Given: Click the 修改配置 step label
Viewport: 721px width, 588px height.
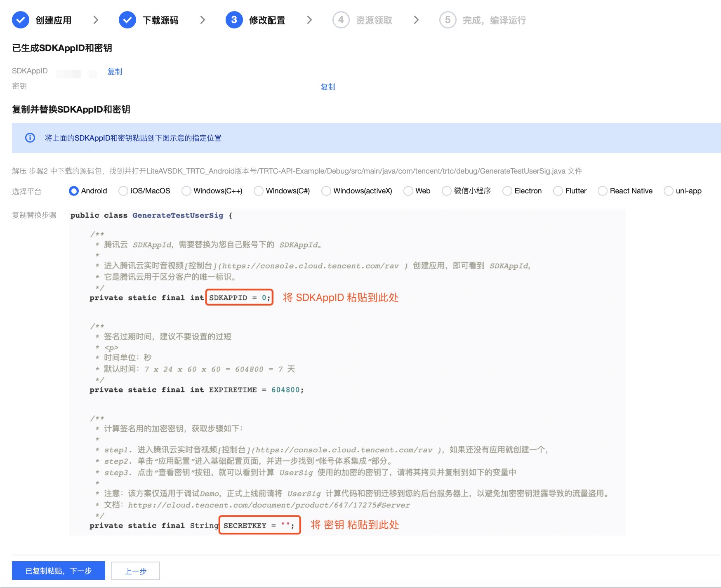Looking at the screenshot, I should coord(267,20).
